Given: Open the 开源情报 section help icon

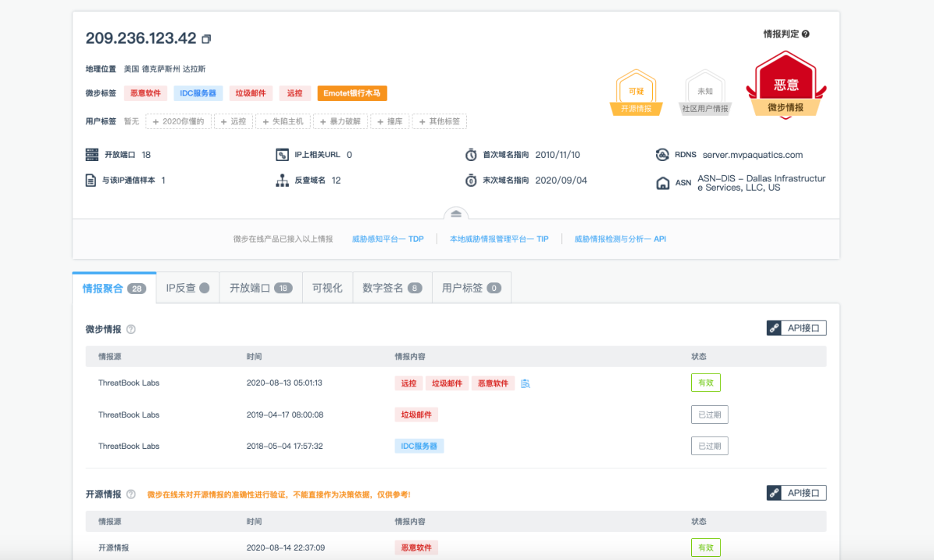Looking at the screenshot, I should (x=131, y=494).
